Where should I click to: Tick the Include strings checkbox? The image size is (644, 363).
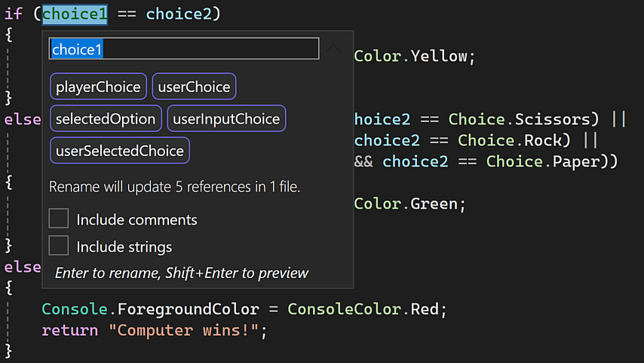pyautogui.click(x=59, y=246)
